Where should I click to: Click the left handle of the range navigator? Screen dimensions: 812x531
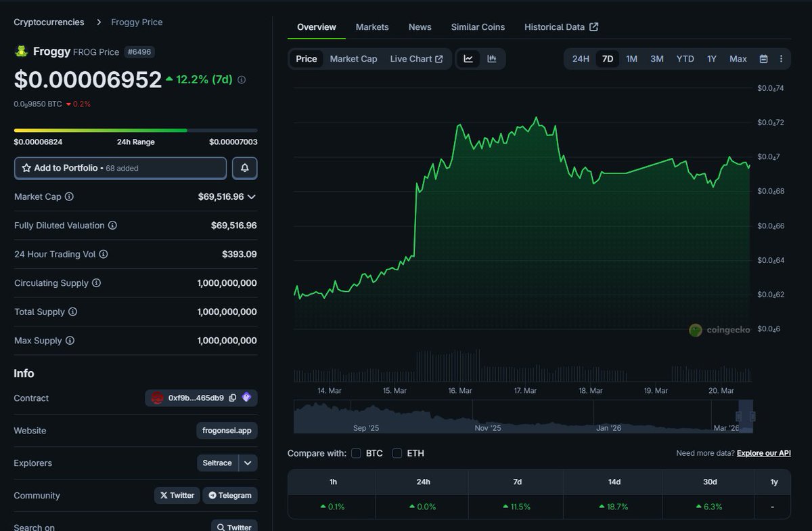[739, 416]
